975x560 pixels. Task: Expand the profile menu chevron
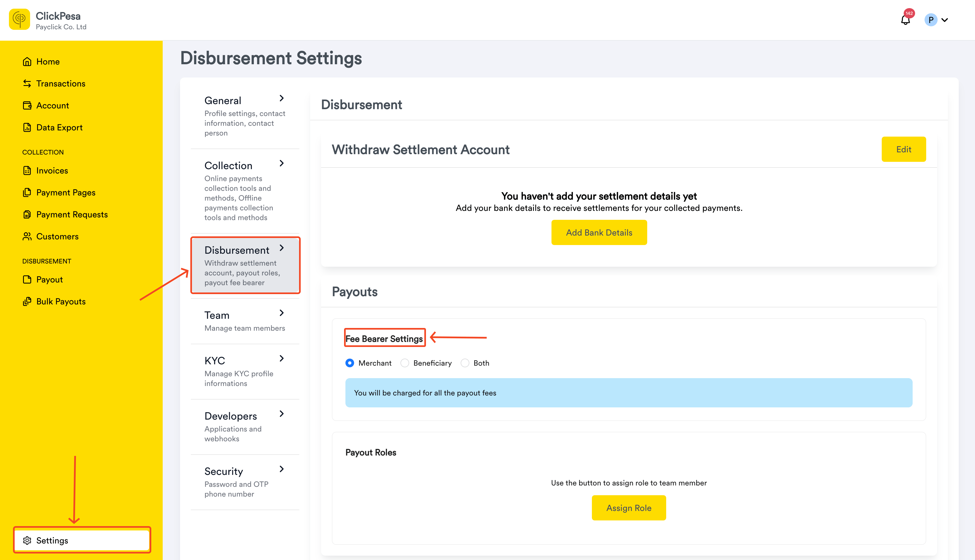[x=945, y=20]
